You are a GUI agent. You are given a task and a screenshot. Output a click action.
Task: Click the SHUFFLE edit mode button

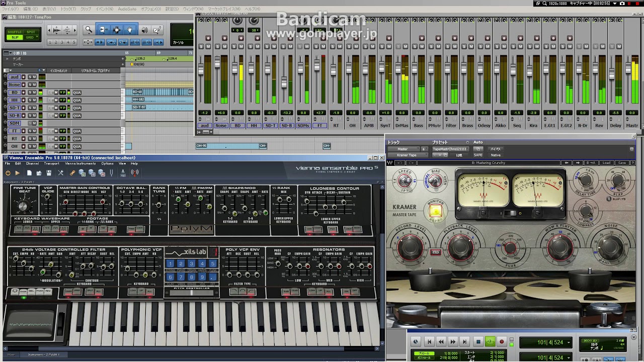click(15, 32)
